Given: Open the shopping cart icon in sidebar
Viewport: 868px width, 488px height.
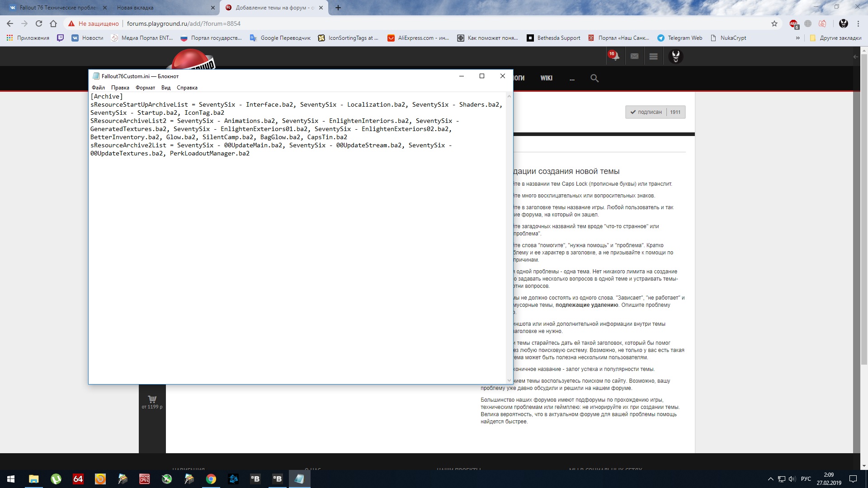Looking at the screenshot, I should [x=152, y=399].
